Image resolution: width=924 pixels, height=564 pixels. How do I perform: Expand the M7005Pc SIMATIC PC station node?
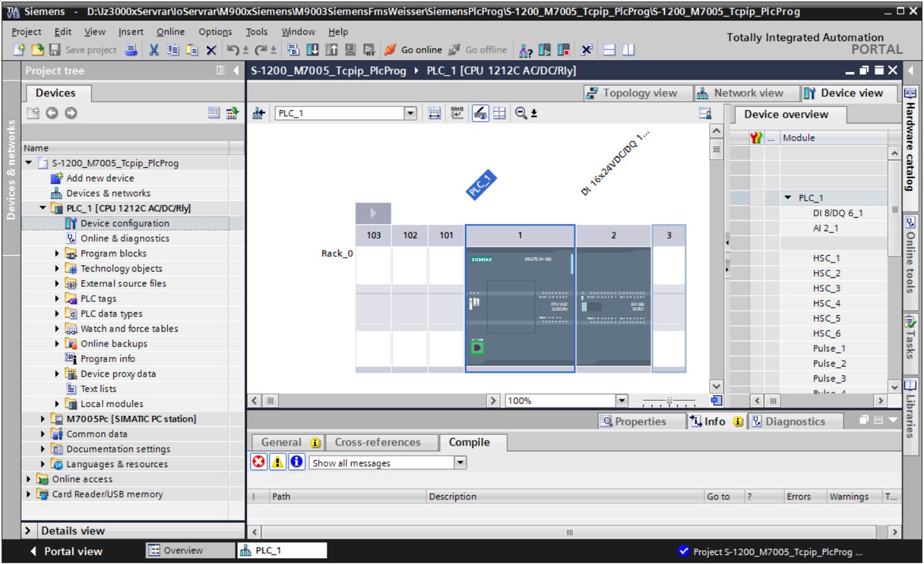point(43,418)
